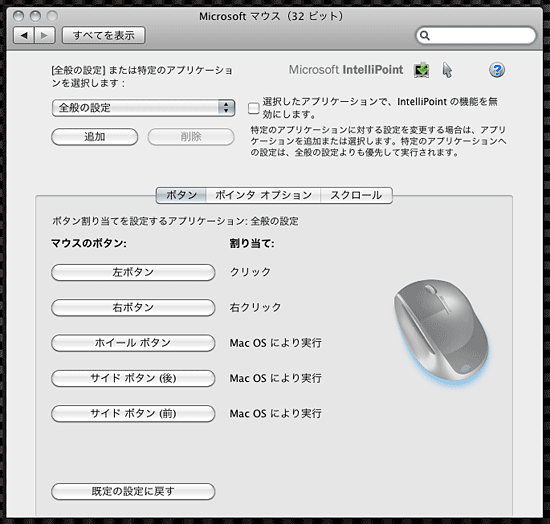Click the window minimize button
The height and width of the screenshot is (524, 550).
35,16
